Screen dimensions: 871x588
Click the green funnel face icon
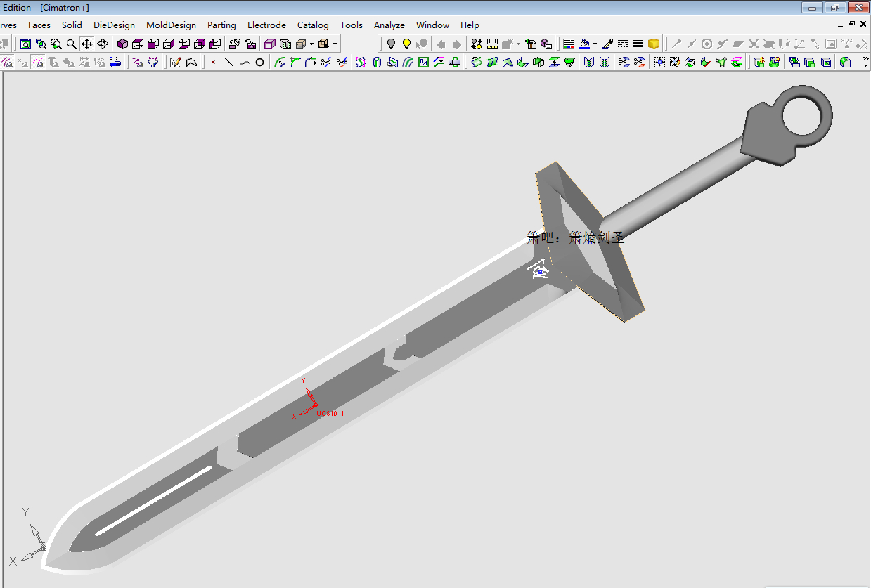[569, 62]
